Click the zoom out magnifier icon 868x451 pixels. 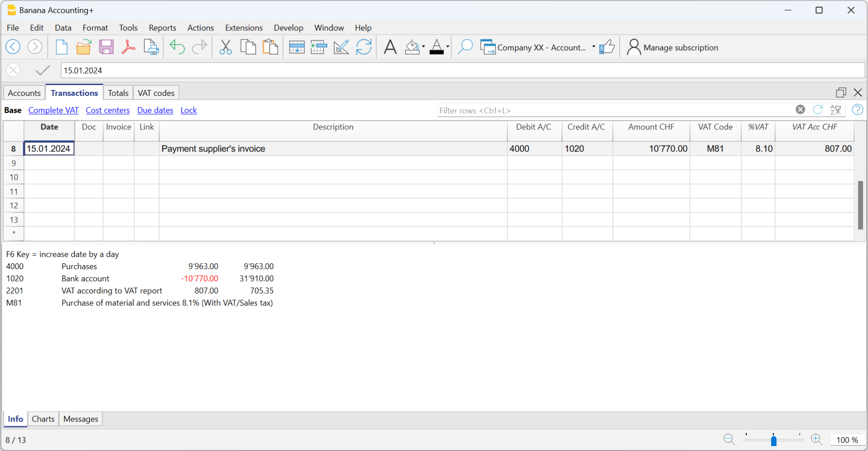[729, 440]
